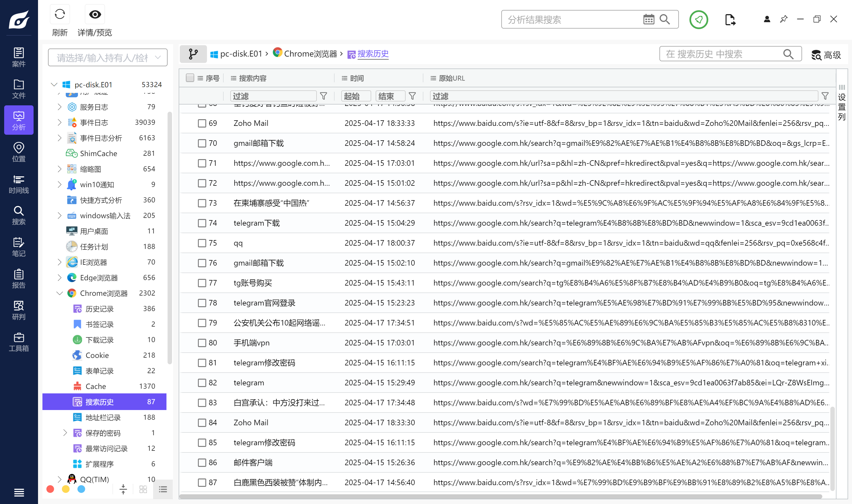Expand the 保存的密码 tree node
This screenshot has height=504, width=852.
(x=65, y=433)
